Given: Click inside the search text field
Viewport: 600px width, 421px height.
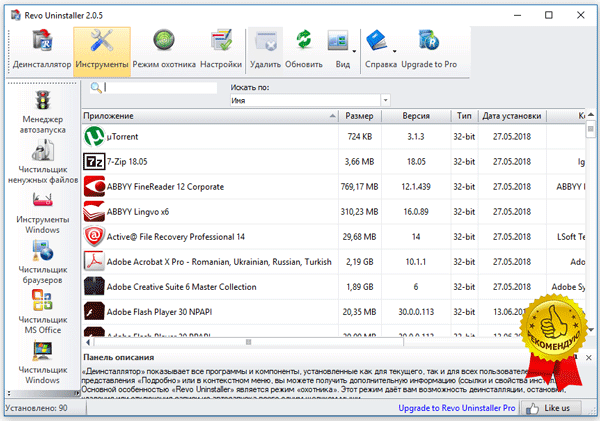Looking at the screenshot, I should pos(160,88).
